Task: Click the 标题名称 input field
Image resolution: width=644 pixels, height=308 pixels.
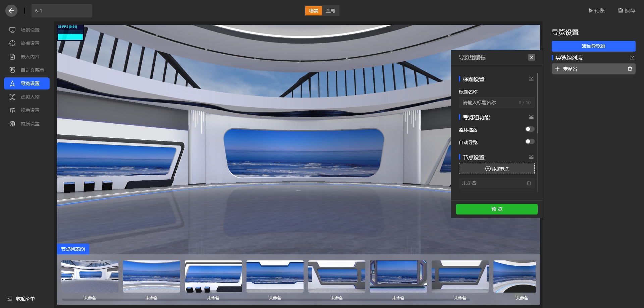Action: [x=490, y=103]
